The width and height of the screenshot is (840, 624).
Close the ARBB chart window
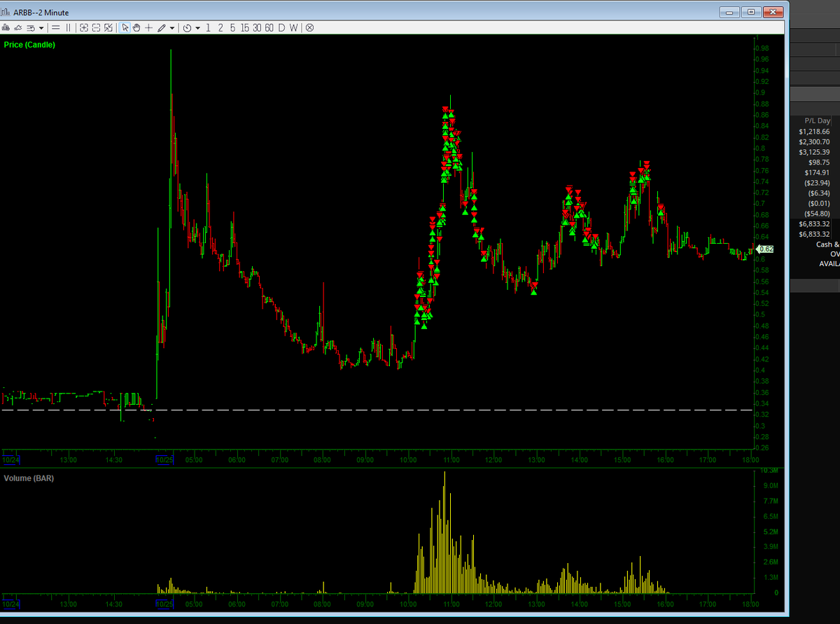pos(773,12)
